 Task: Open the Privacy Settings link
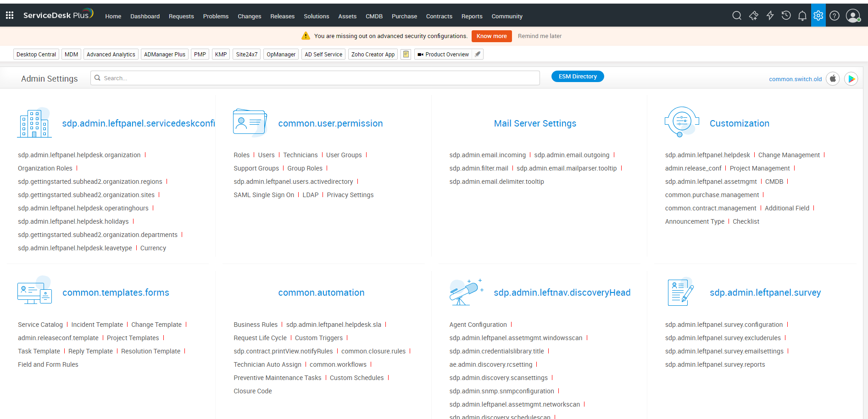pyautogui.click(x=350, y=195)
